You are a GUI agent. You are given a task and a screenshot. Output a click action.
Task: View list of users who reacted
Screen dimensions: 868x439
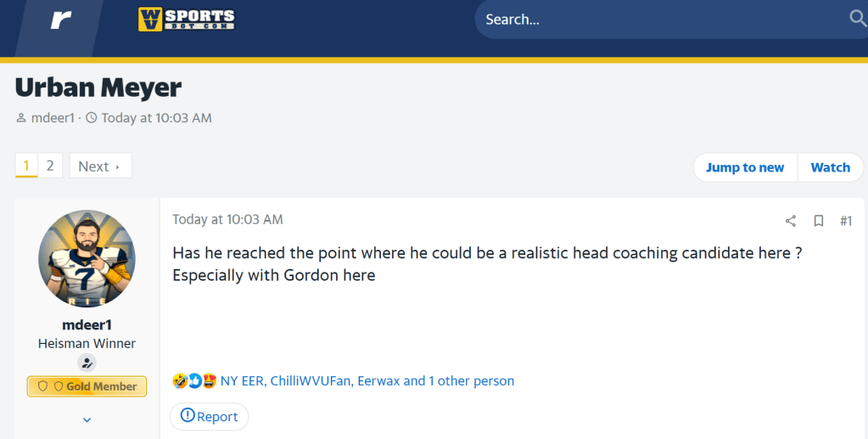[x=367, y=380]
